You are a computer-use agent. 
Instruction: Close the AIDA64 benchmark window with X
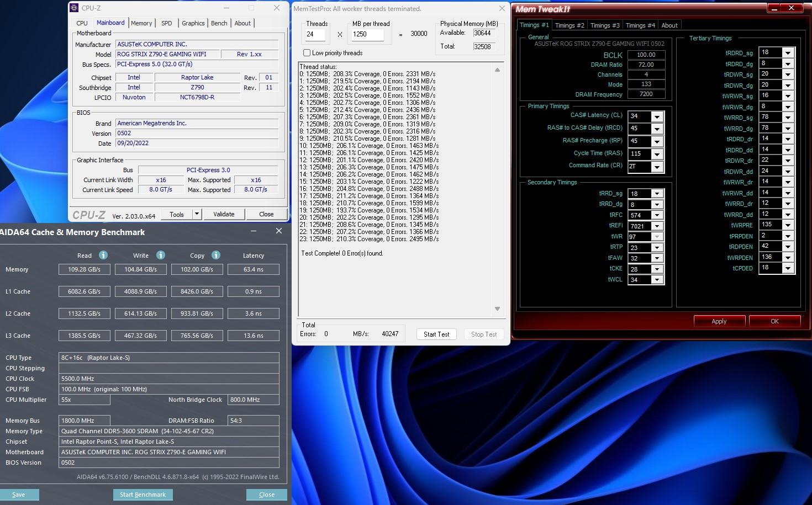[279, 231]
